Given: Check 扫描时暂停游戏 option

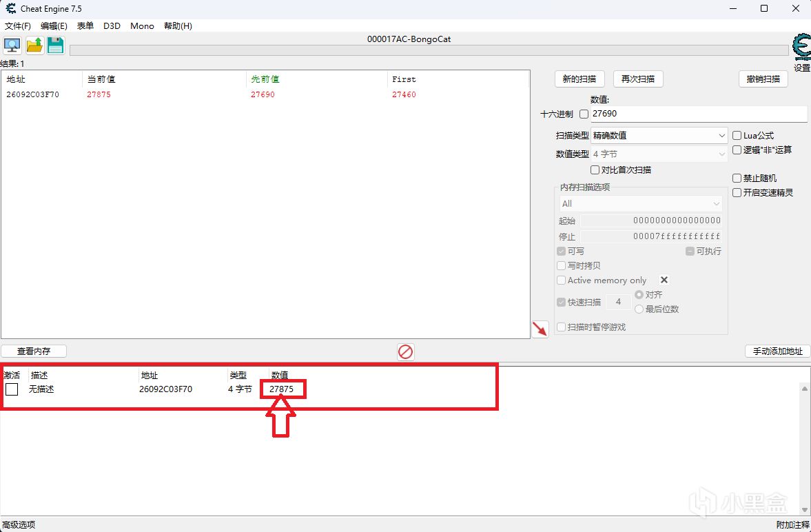Looking at the screenshot, I should [x=561, y=327].
